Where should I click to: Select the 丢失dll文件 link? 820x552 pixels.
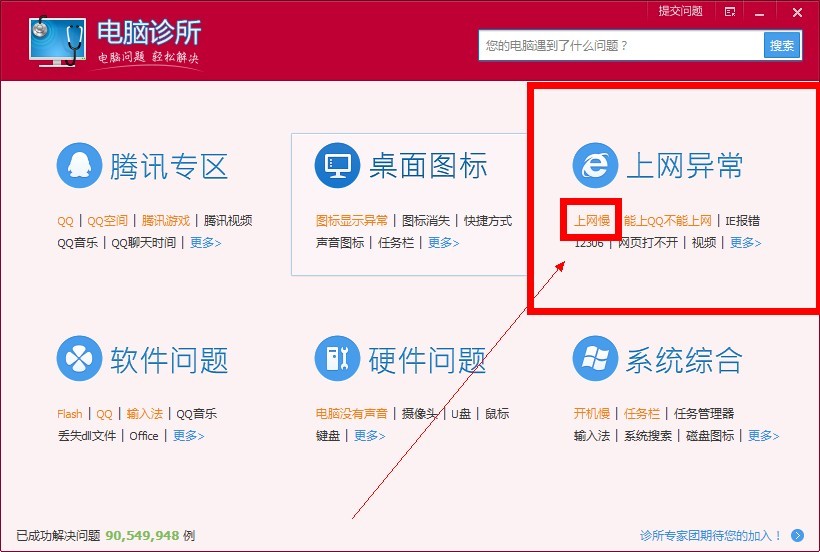pyautogui.click(x=87, y=436)
